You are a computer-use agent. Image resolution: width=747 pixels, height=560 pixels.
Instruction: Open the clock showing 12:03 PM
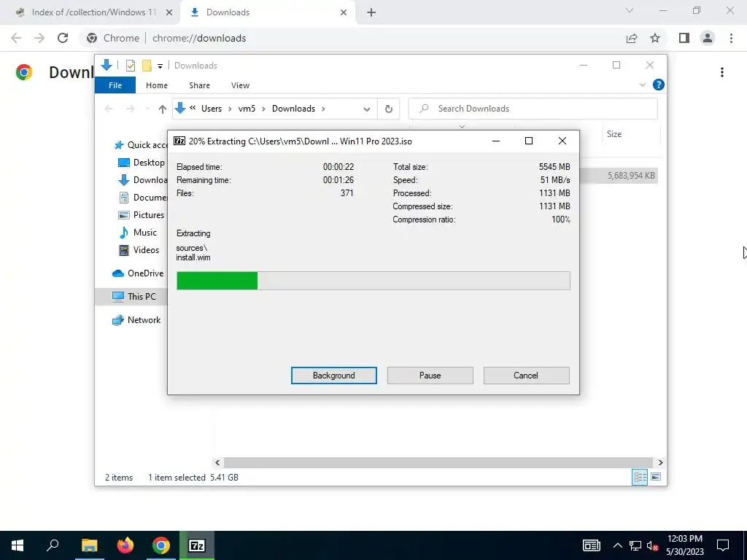pyautogui.click(x=684, y=545)
